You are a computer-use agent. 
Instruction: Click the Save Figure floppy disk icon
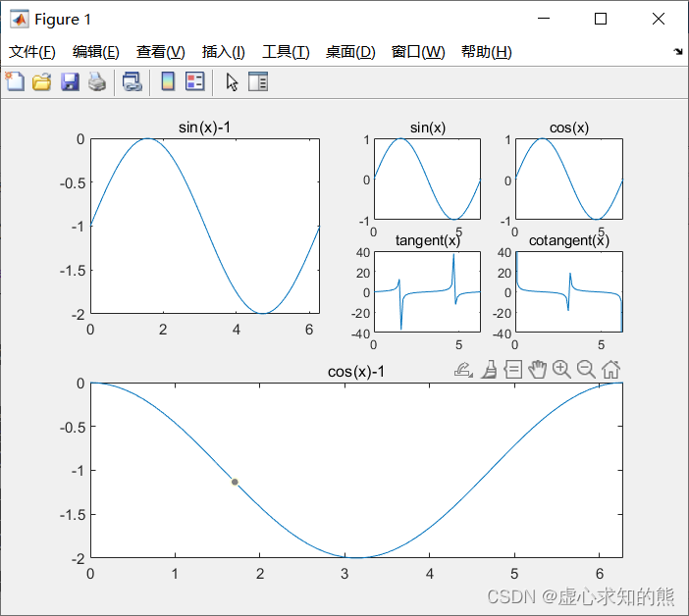[70, 82]
